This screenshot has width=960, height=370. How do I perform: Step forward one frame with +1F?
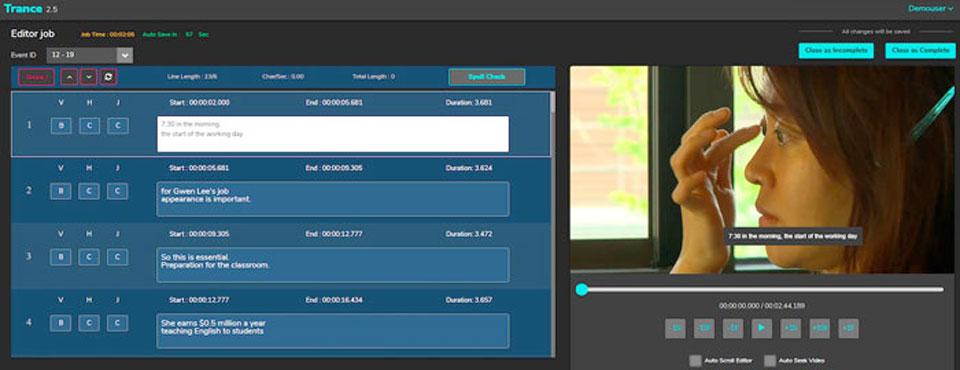tap(849, 328)
